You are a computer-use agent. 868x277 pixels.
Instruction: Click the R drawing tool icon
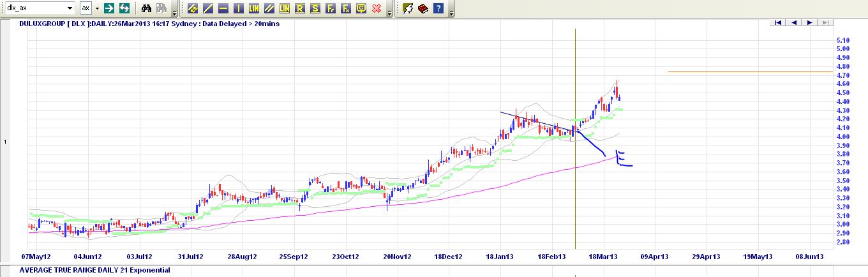300,8
